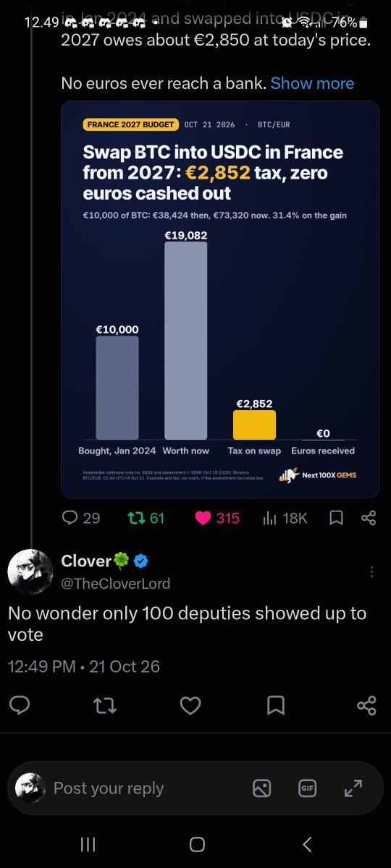Open the three-dot menu on Clover's reply
This screenshot has height=868, width=391.
pyautogui.click(x=371, y=571)
